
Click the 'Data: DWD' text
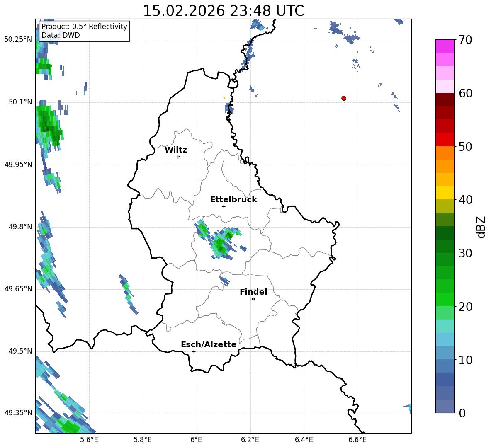(x=61, y=35)
